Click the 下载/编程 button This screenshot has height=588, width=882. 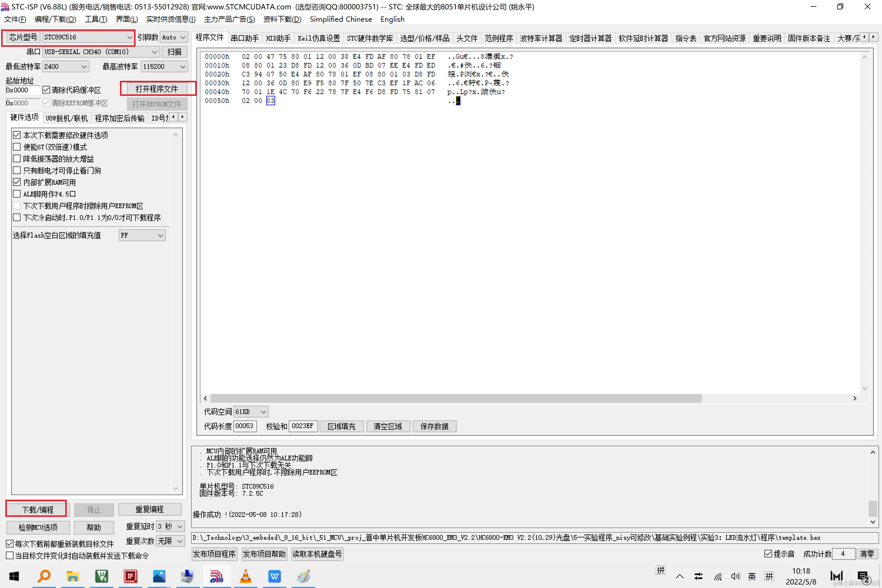[x=38, y=510]
